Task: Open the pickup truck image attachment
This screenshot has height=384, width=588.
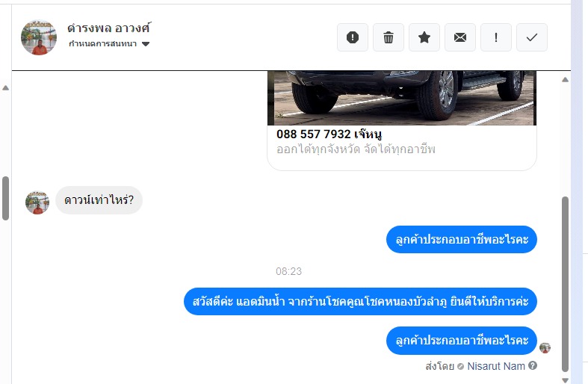Action: [402, 98]
